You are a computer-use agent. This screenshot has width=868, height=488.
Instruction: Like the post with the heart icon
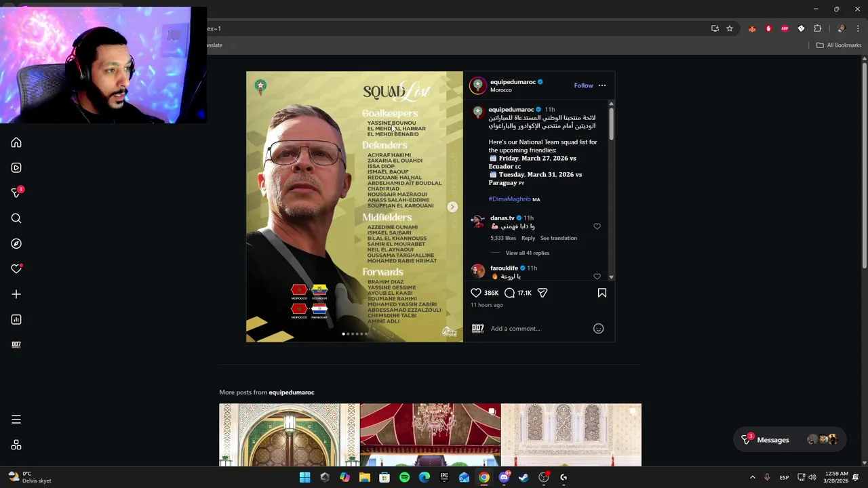coord(476,293)
